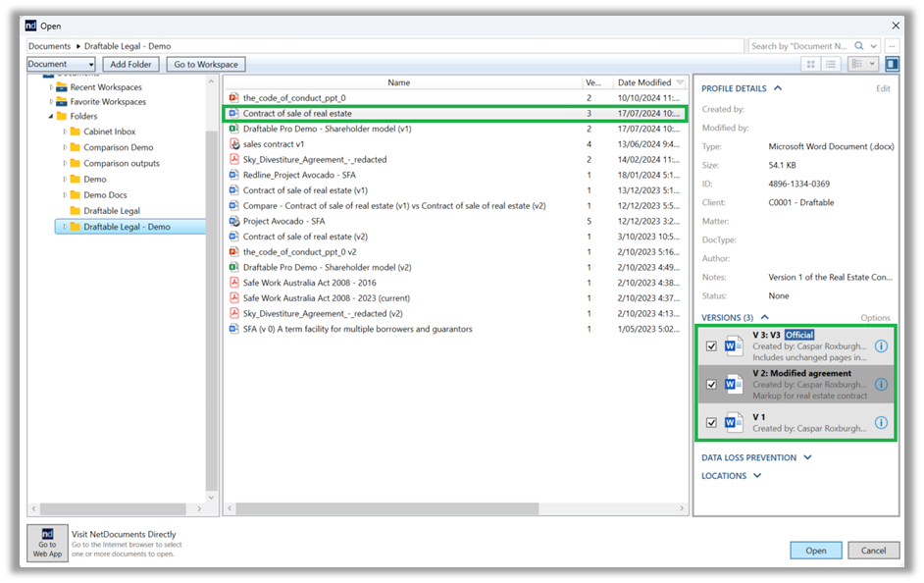Image resolution: width=924 pixels, height=583 pixels.
Task: Click the Safe Work Australia Act 2008 - 2023 (current) PDF icon
Action: point(234,298)
